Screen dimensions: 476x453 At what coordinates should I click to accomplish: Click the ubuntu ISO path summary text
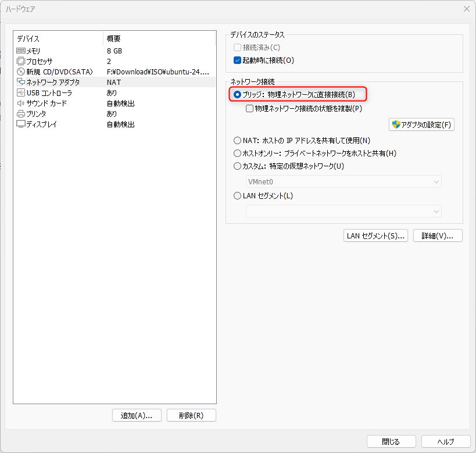click(158, 72)
